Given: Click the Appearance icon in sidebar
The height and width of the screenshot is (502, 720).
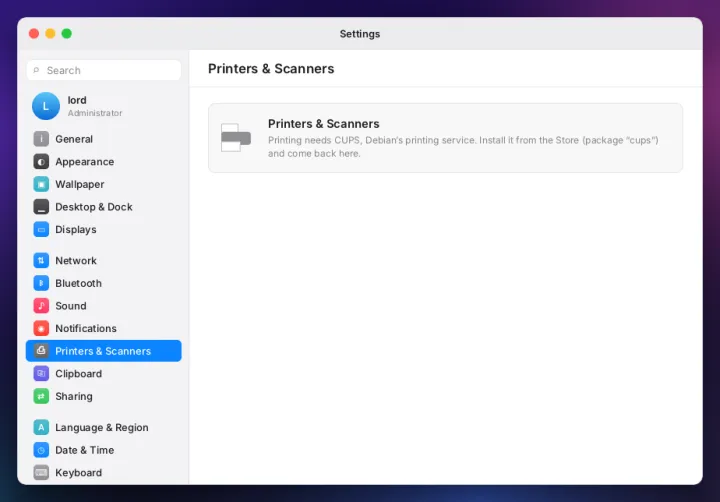Looking at the screenshot, I should [41, 161].
